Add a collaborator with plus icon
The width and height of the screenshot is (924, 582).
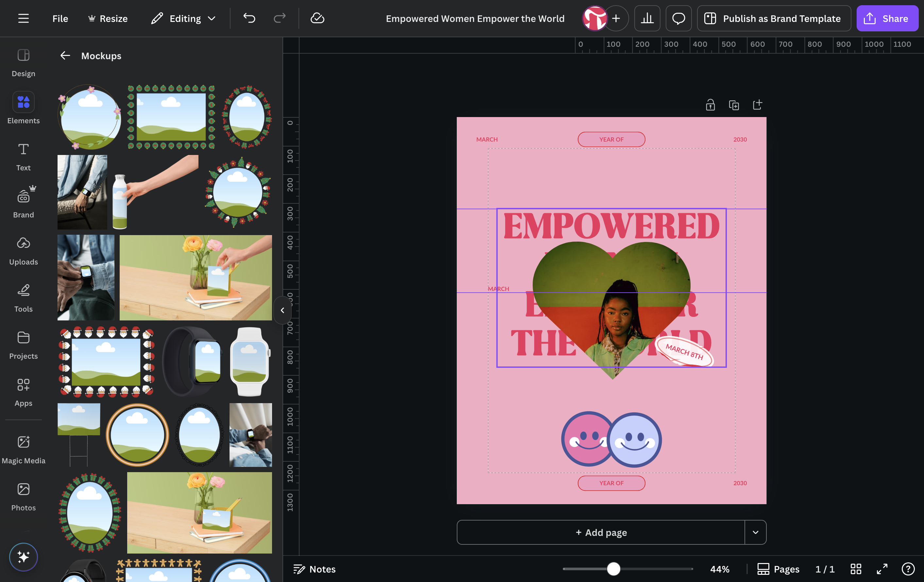click(x=616, y=18)
